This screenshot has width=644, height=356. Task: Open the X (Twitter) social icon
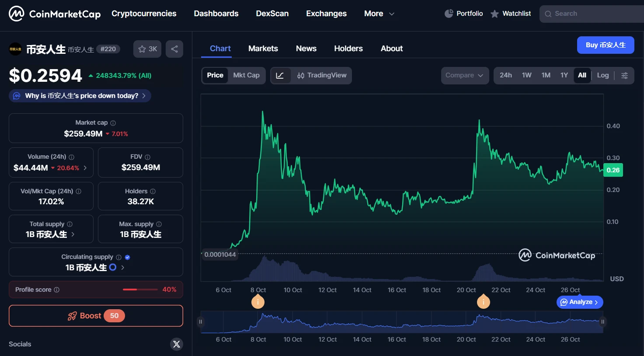click(x=177, y=344)
